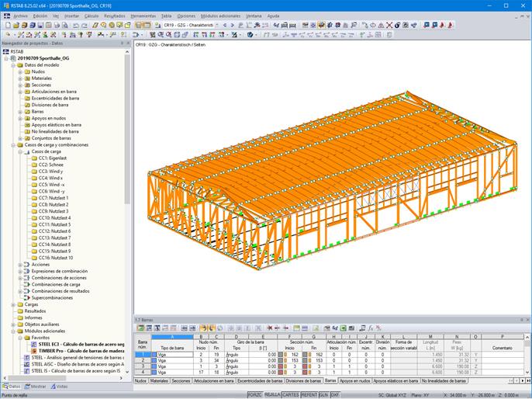
Task: Click blue color swatch in Viga row 1
Action: click(154, 355)
